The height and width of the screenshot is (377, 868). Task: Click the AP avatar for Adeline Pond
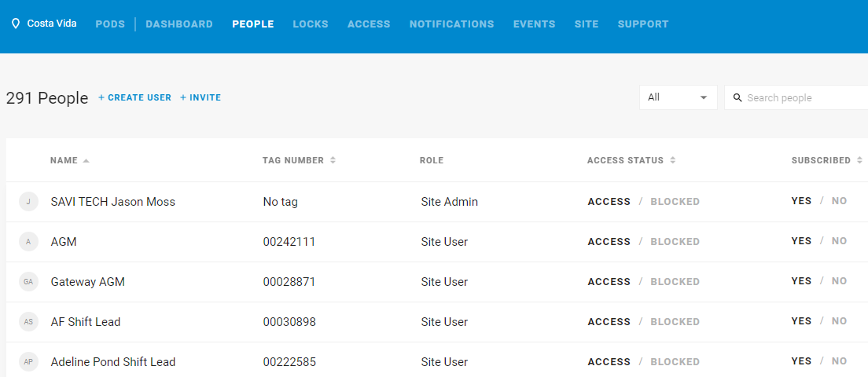28,362
